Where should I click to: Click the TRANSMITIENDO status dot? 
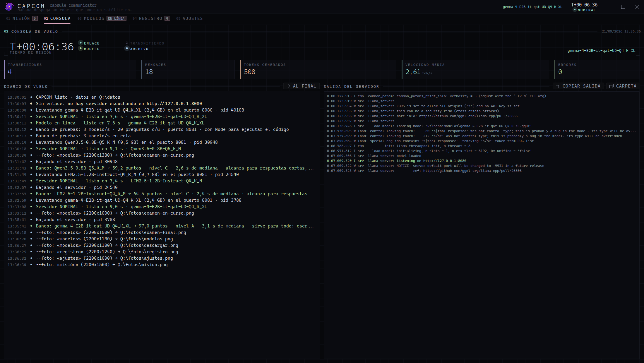coord(127,43)
